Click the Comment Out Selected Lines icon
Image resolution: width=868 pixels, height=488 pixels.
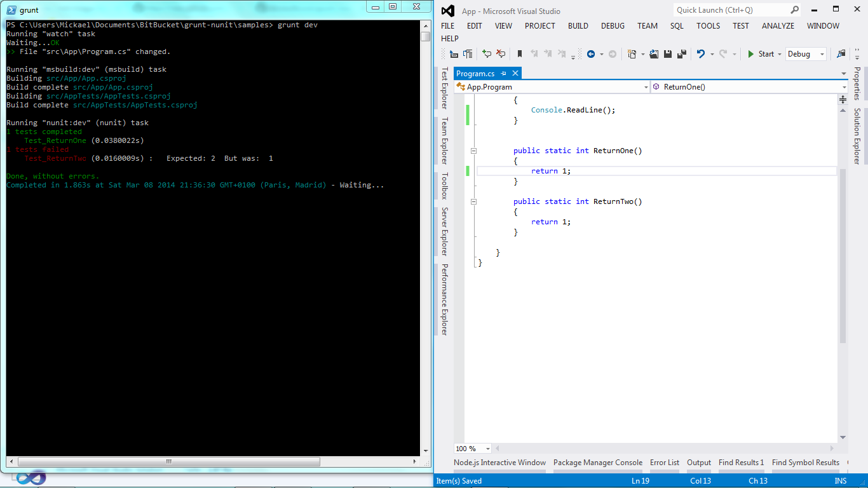[x=487, y=54]
